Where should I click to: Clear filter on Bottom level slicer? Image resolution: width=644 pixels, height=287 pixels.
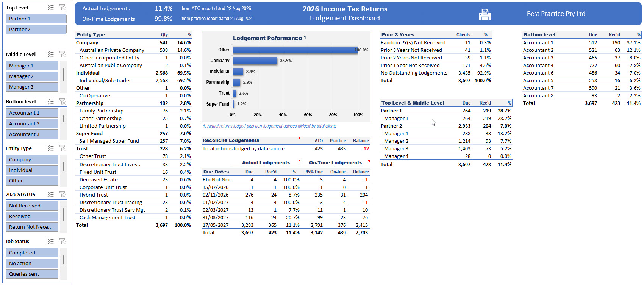point(63,101)
